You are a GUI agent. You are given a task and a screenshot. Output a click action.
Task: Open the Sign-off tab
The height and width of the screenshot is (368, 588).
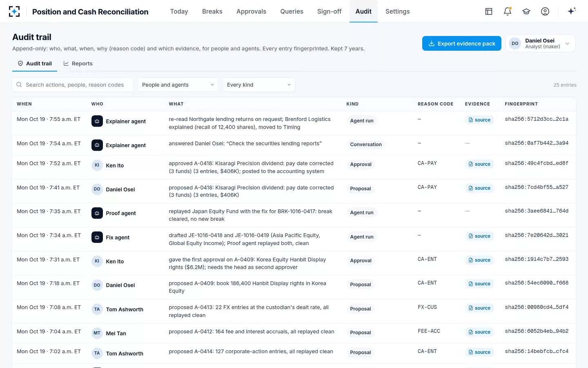point(329,11)
